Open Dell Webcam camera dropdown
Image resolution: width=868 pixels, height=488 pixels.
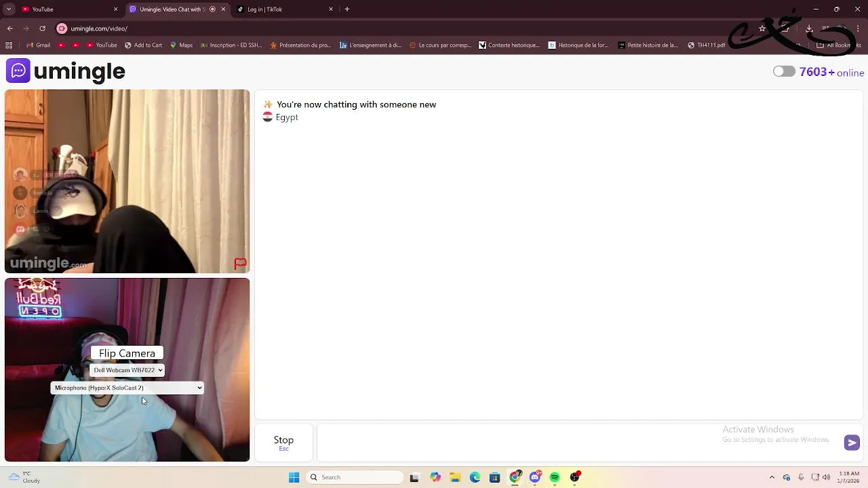click(x=128, y=370)
